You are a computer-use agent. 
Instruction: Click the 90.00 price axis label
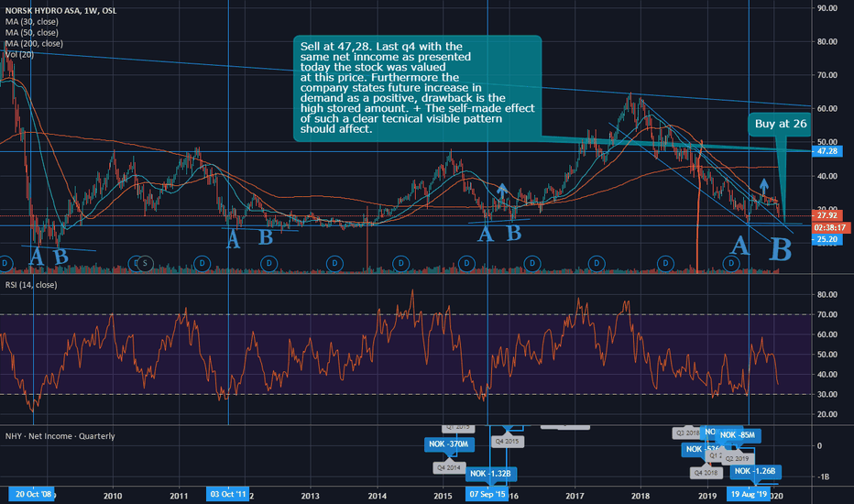click(x=827, y=8)
